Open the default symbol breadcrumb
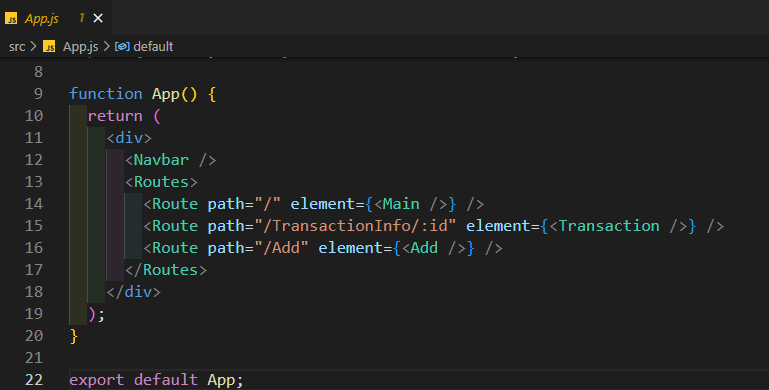The width and height of the screenshot is (769, 390). 153,47
